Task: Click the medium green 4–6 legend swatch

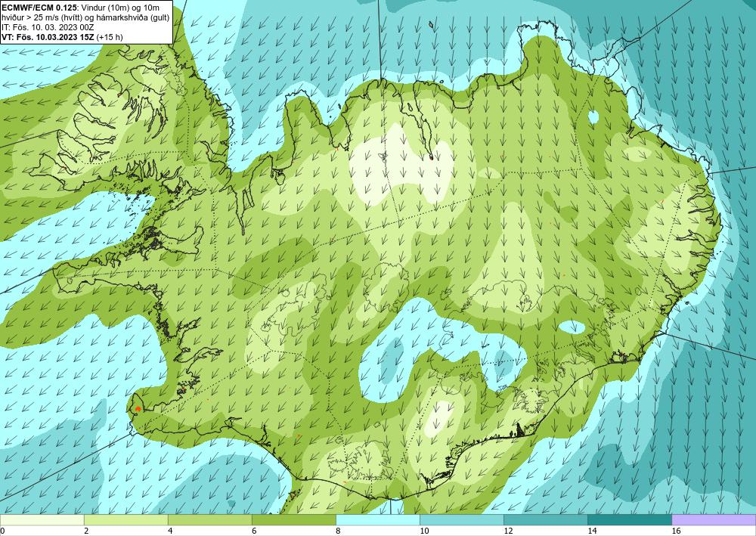Action: 209,520
